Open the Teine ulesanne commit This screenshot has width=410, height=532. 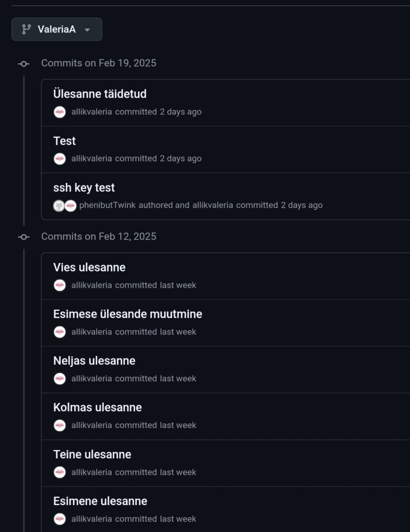[x=92, y=454]
